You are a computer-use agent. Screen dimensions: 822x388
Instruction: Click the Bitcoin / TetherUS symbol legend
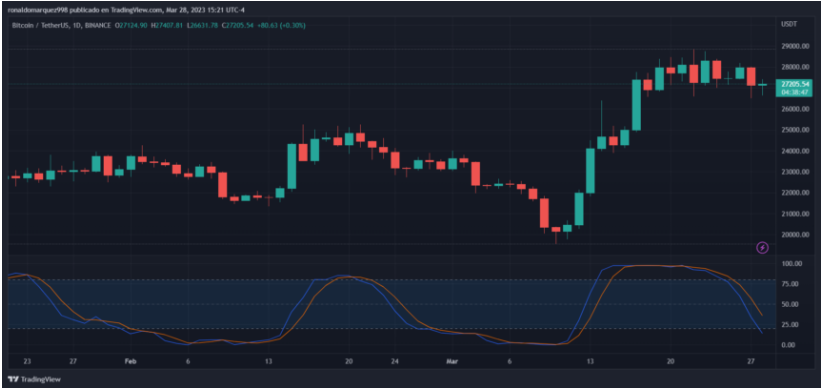coord(61,25)
